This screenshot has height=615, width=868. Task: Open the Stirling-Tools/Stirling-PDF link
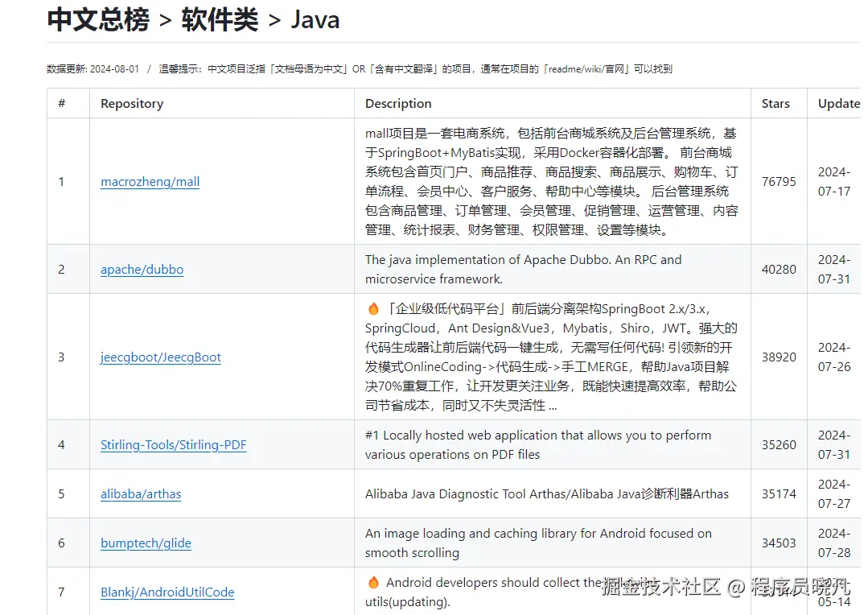pos(173,445)
